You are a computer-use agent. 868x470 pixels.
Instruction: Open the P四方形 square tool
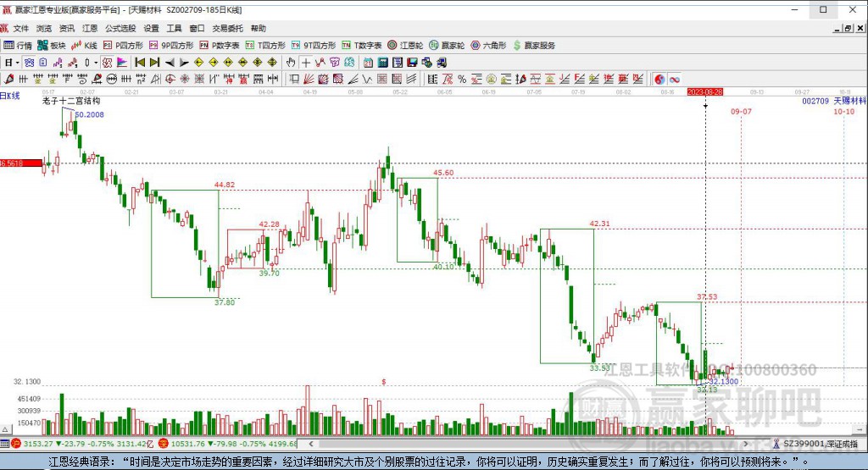pyautogui.click(x=123, y=46)
